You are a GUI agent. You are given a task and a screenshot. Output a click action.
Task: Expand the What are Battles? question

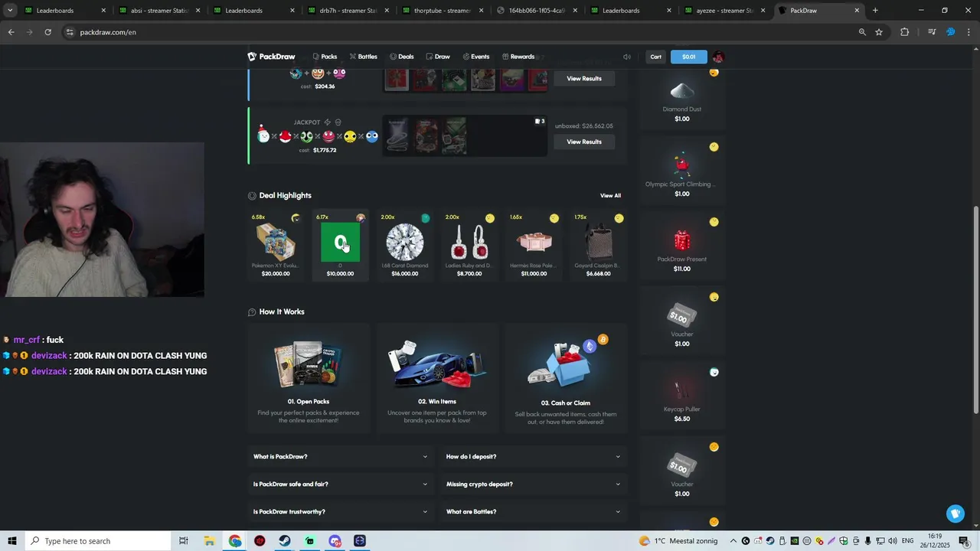[534, 512]
